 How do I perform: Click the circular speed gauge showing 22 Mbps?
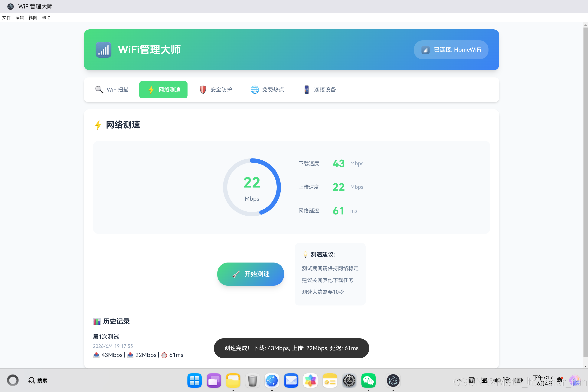(x=252, y=187)
